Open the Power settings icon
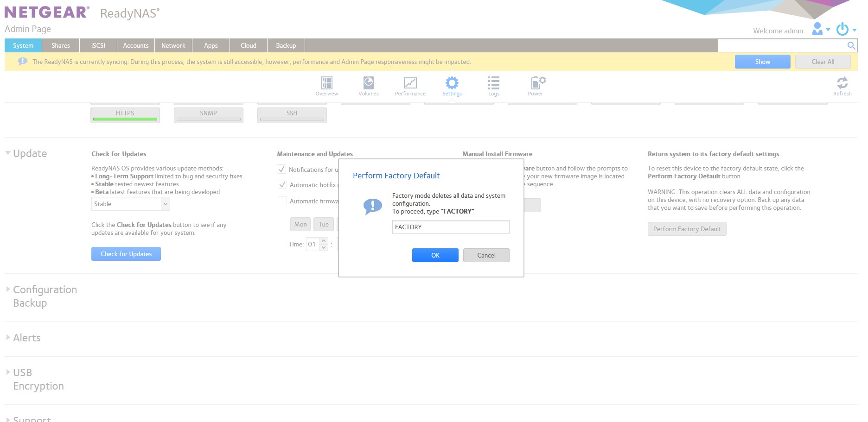This screenshot has height=422, width=868. coord(536,83)
